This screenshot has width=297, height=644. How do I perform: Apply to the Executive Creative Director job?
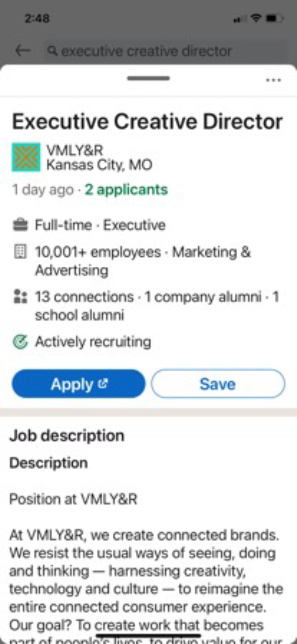tap(78, 384)
